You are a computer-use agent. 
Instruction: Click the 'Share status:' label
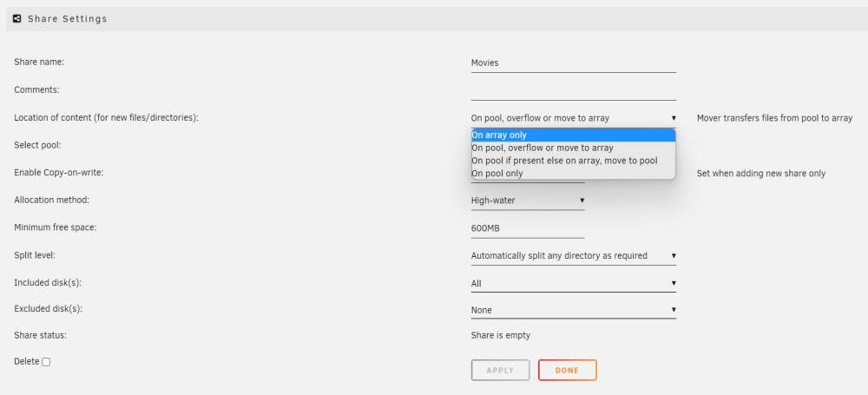coord(40,335)
